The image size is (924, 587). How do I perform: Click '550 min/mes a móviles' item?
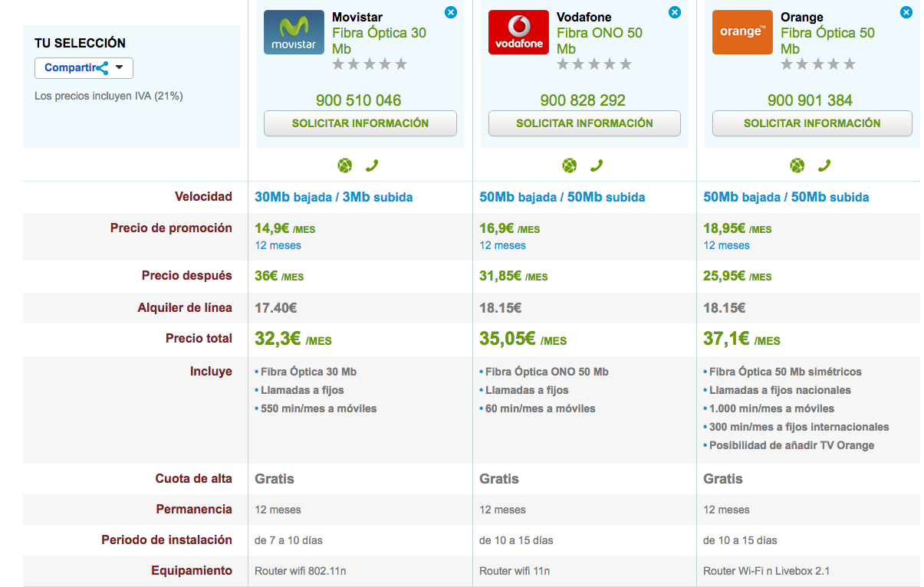pos(318,408)
